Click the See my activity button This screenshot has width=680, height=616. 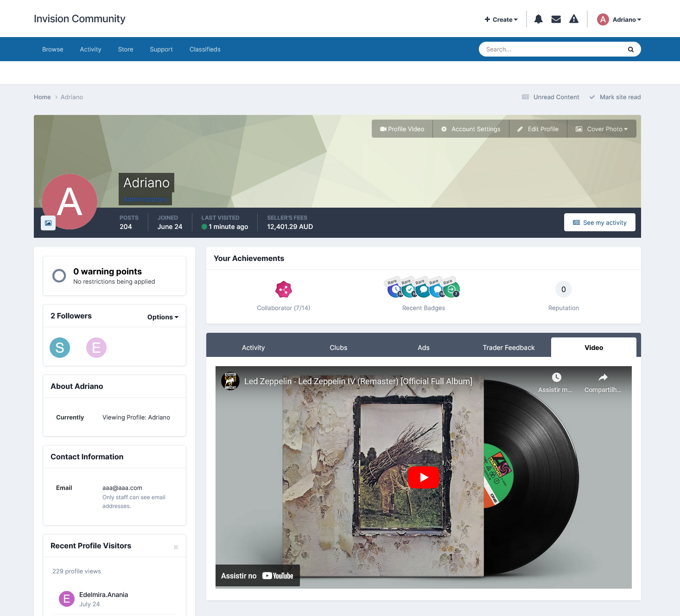pos(599,222)
